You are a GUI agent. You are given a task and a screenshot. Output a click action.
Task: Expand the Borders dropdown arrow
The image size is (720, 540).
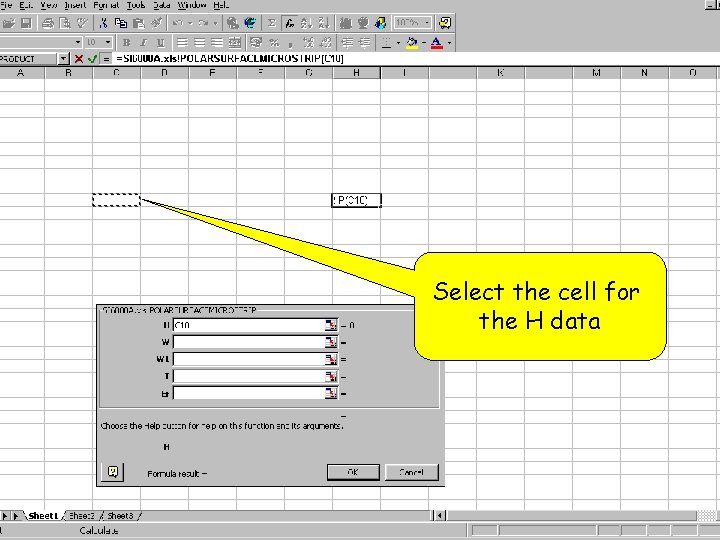398,43
